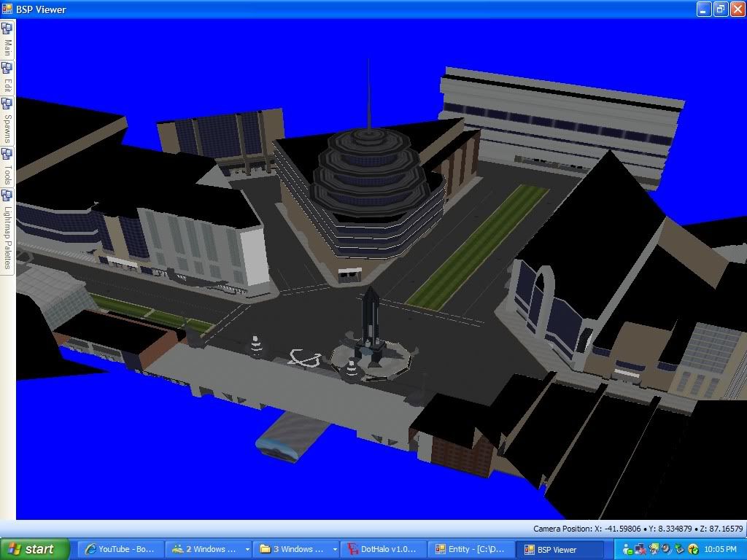Image resolution: width=747 pixels, height=560 pixels.
Task: Click the volume speaker tray icon
Action: (x=667, y=550)
